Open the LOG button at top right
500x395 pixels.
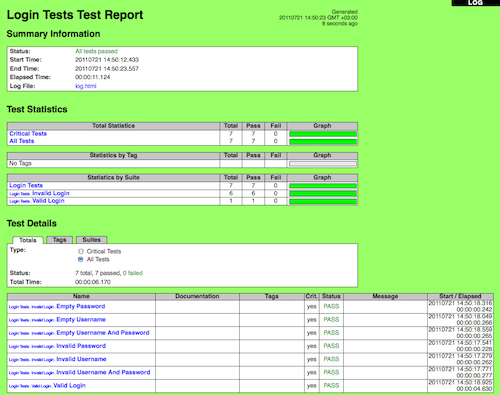pos(476,3)
